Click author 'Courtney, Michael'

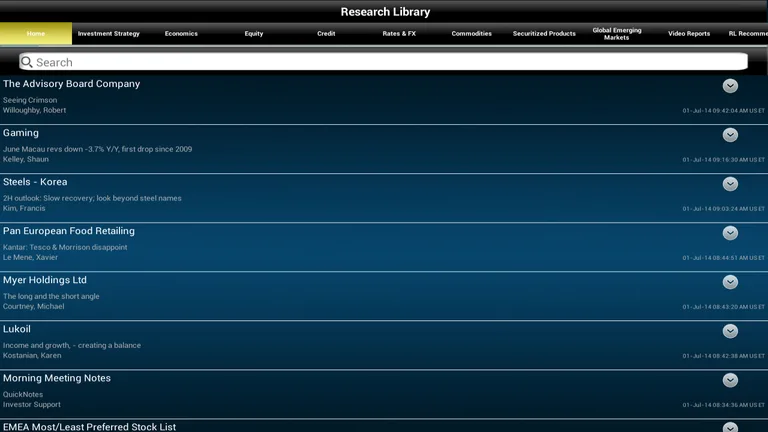point(33,306)
